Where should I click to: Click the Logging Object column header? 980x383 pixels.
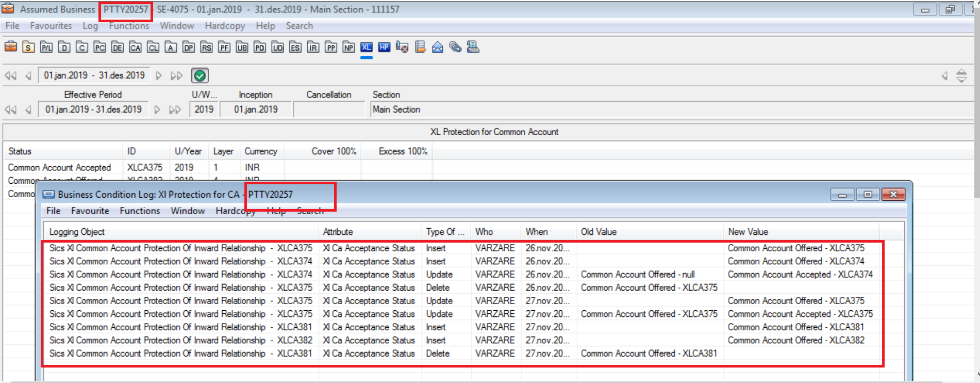tap(77, 232)
